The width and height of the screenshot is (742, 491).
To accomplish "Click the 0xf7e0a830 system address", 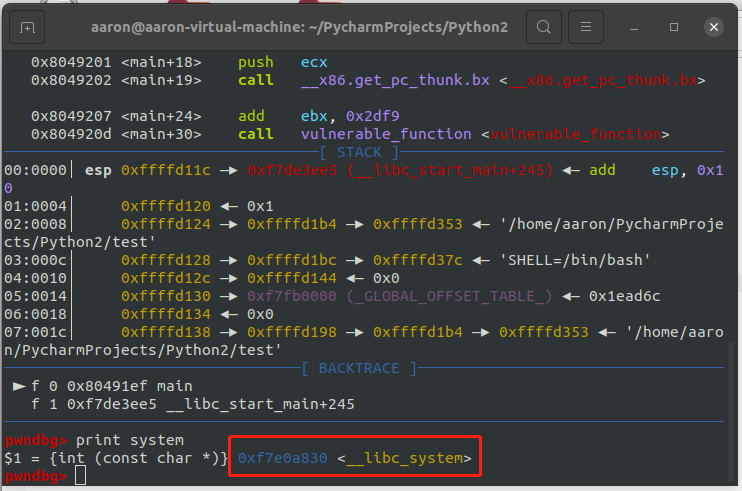I will click(281, 458).
